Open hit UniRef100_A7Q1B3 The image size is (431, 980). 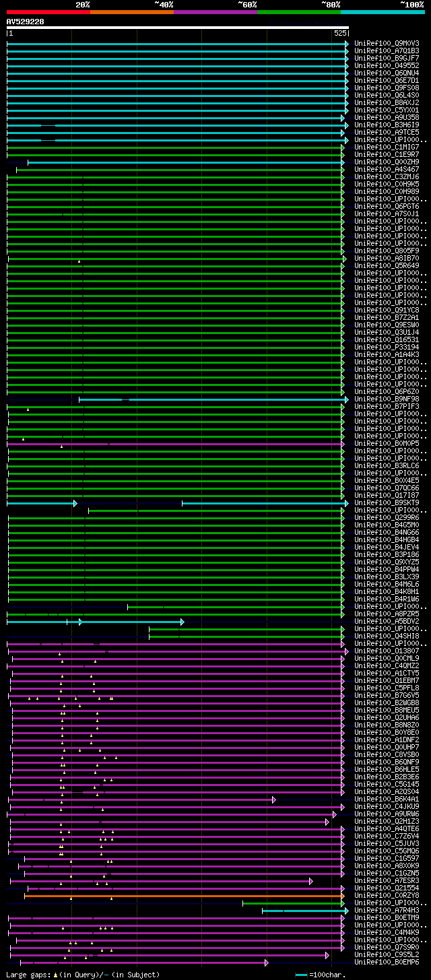click(387, 51)
